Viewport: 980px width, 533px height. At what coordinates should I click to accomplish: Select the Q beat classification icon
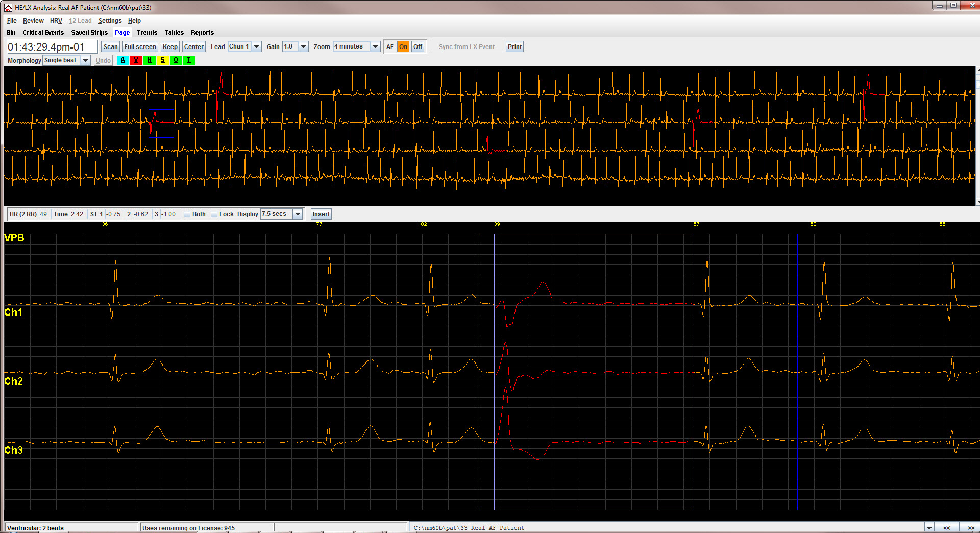pos(176,60)
